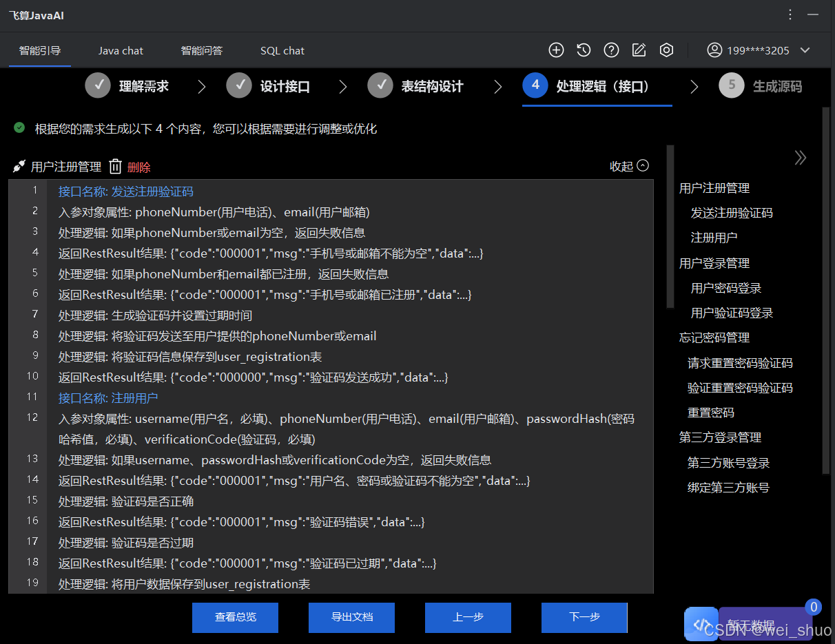Screen dimensions: 835x644
Task: Collapse section with 收起 toggle
Action: click(x=629, y=166)
